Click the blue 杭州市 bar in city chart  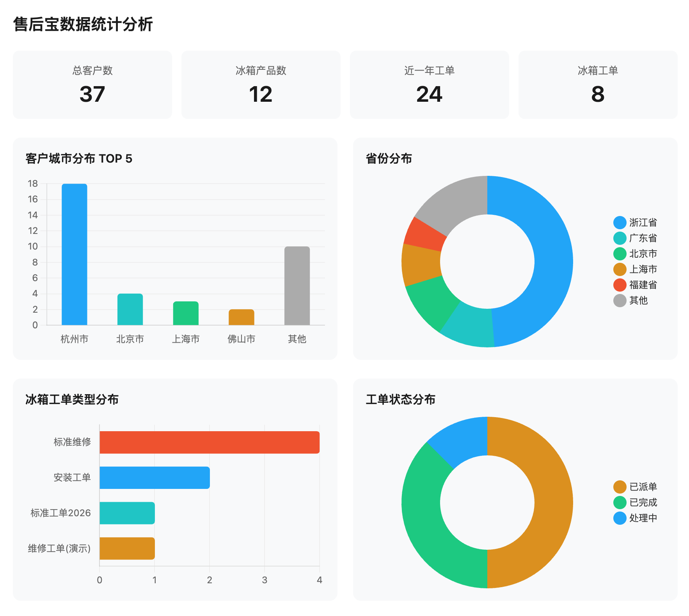click(75, 254)
